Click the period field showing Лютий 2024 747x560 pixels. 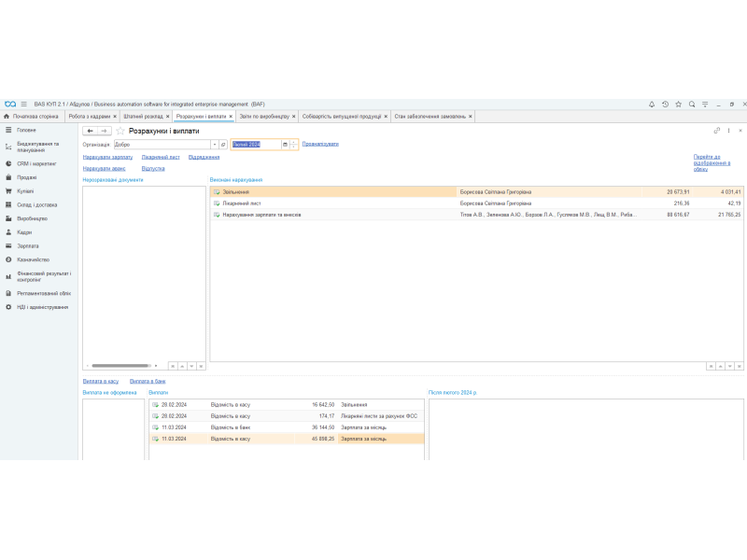pos(256,145)
